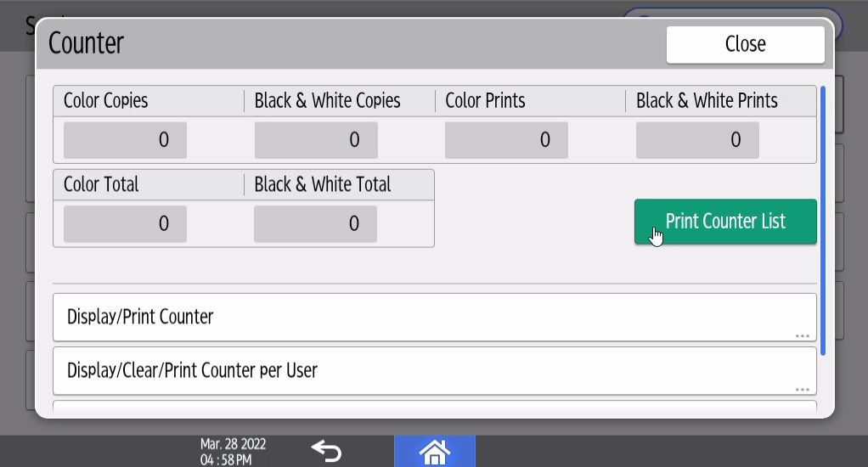Select the Black & White Prints count value
The width and height of the screenshot is (868, 467).
[x=697, y=140]
